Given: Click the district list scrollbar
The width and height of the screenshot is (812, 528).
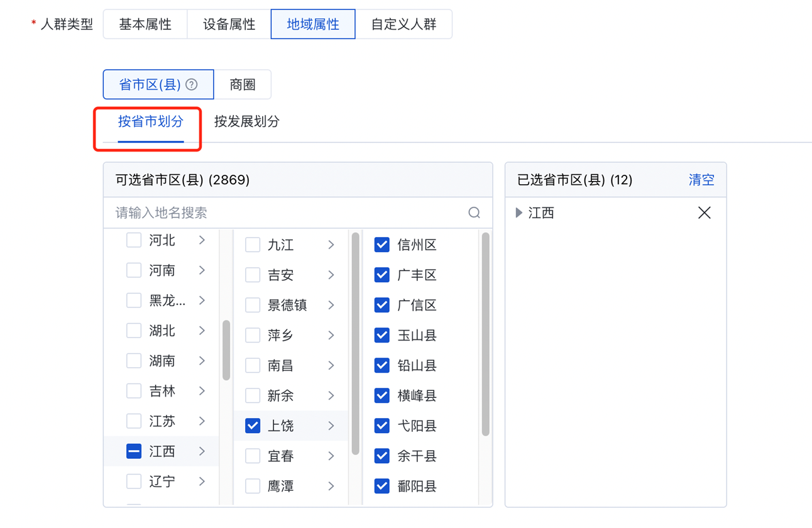Looking at the screenshot, I should tap(485, 334).
